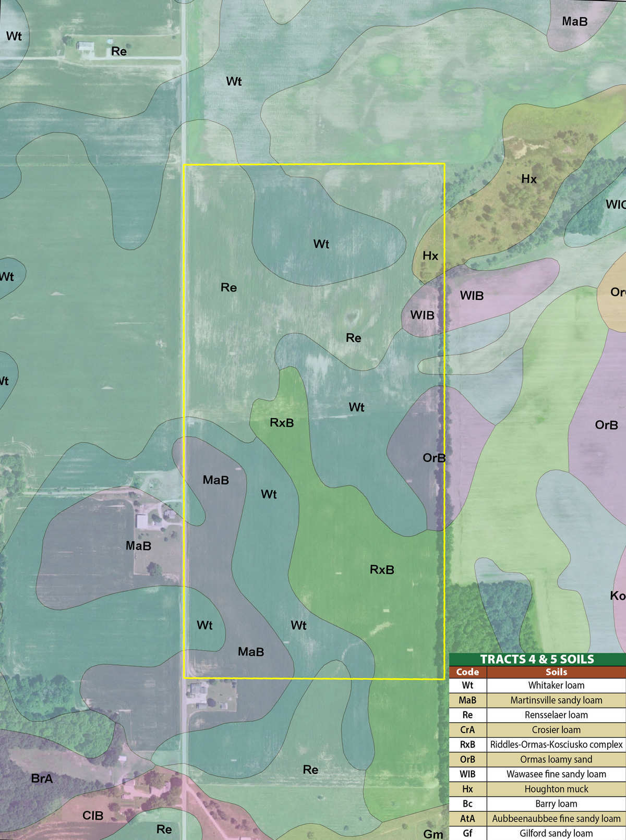Click the Hx label inside yellow boundary
This screenshot has width=626, height=840.
[430, 255]
